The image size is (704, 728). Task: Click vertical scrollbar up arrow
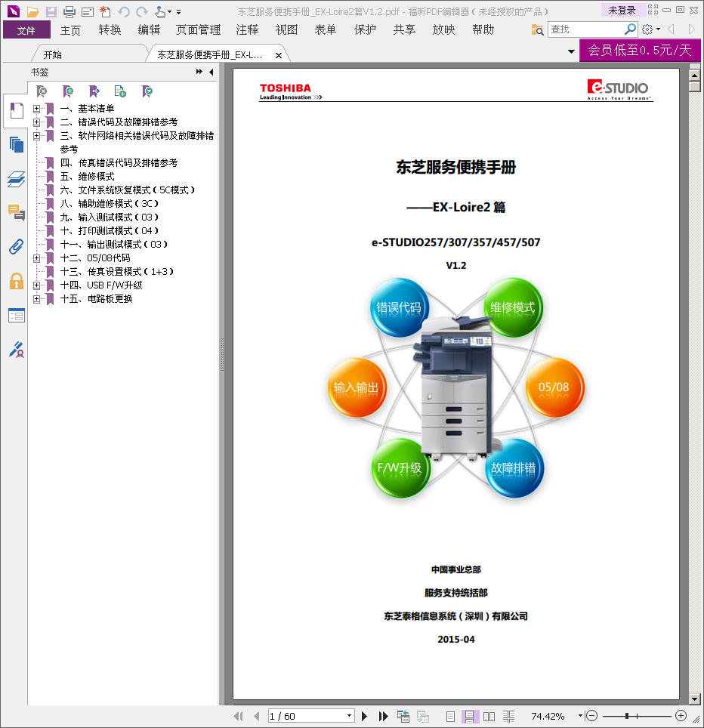point(695,76)
